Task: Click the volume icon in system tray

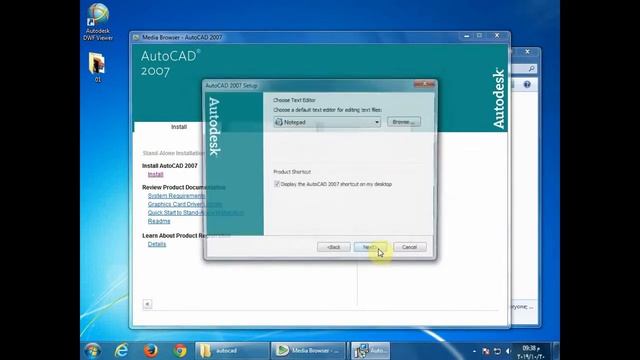Action: click(x=509, y=351)
